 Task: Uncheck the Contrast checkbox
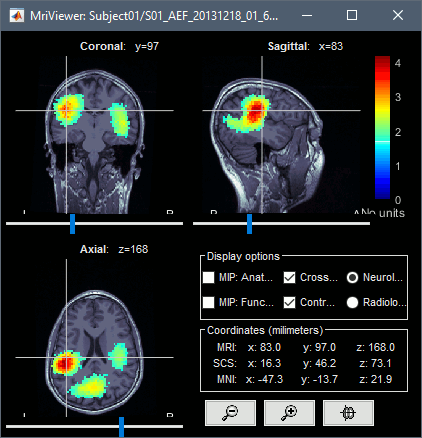[289, 302]
